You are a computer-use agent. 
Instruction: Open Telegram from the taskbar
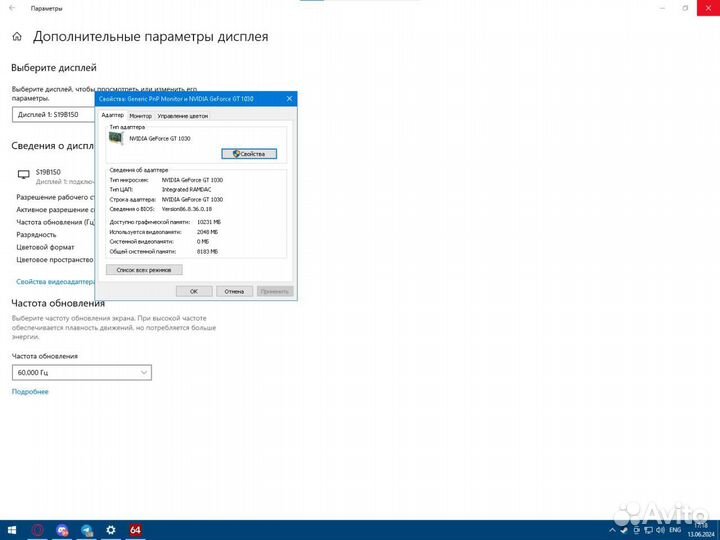click(87, 530)
